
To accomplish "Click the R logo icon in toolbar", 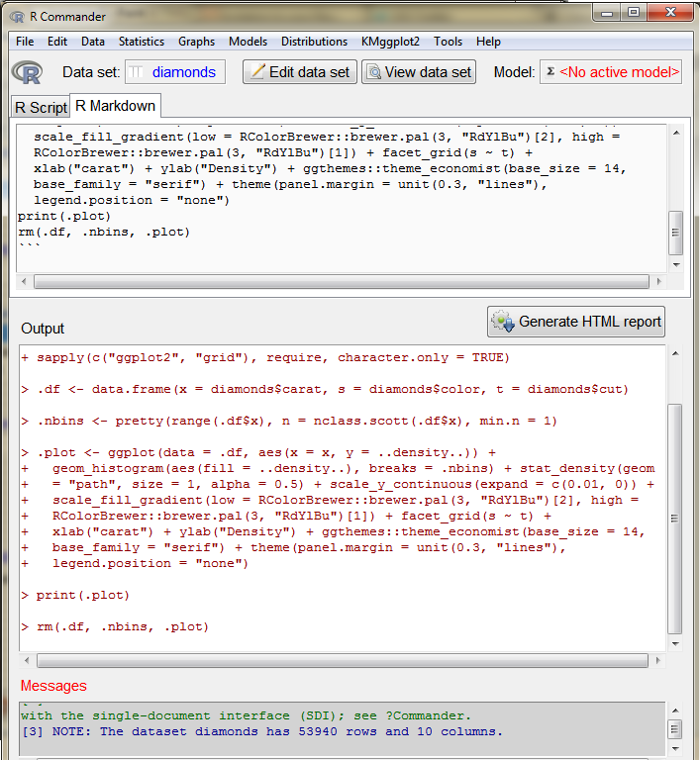I will [x=27, y=73].
